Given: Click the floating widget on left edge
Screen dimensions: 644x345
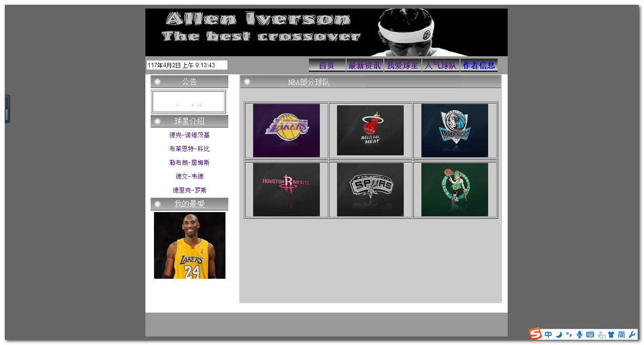Looking at the screenshot, I should (x=7, y=109).
